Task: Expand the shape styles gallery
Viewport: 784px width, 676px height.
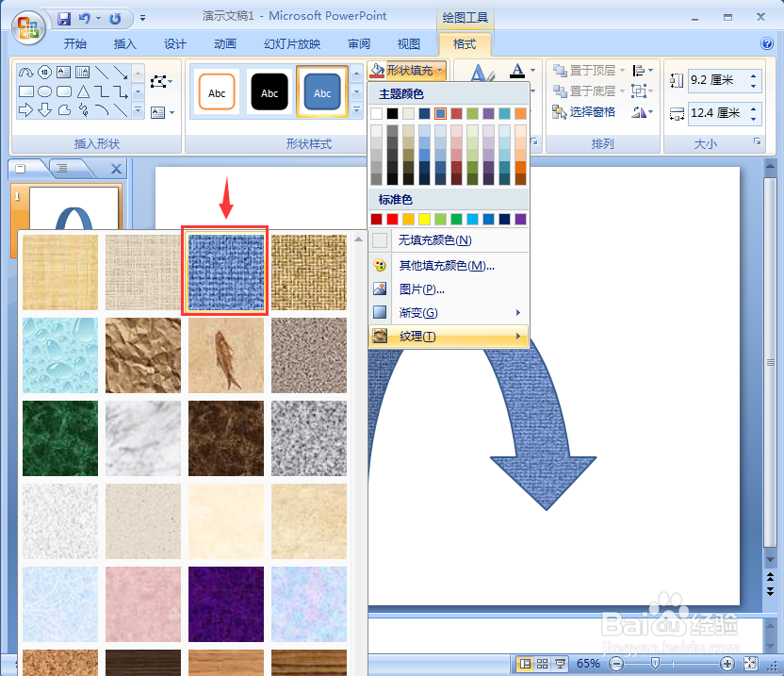Action: (x=356, y=110)
